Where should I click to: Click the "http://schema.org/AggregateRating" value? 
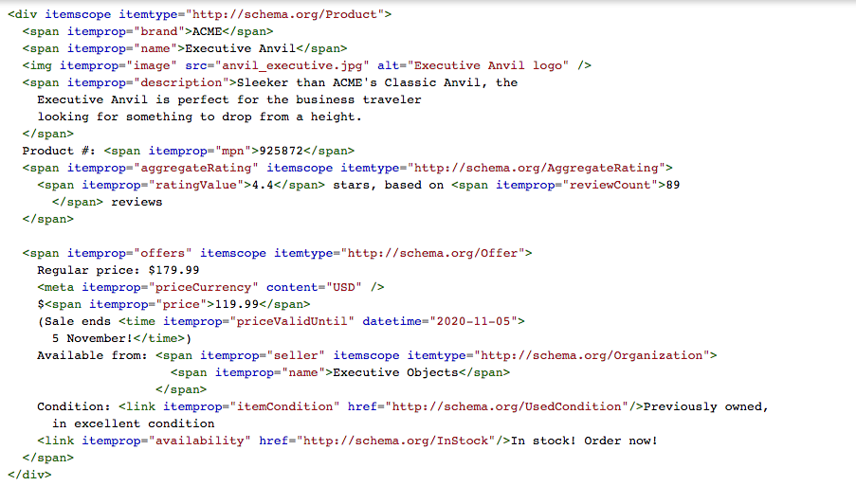pyautogui.click(x=536, y=168)
